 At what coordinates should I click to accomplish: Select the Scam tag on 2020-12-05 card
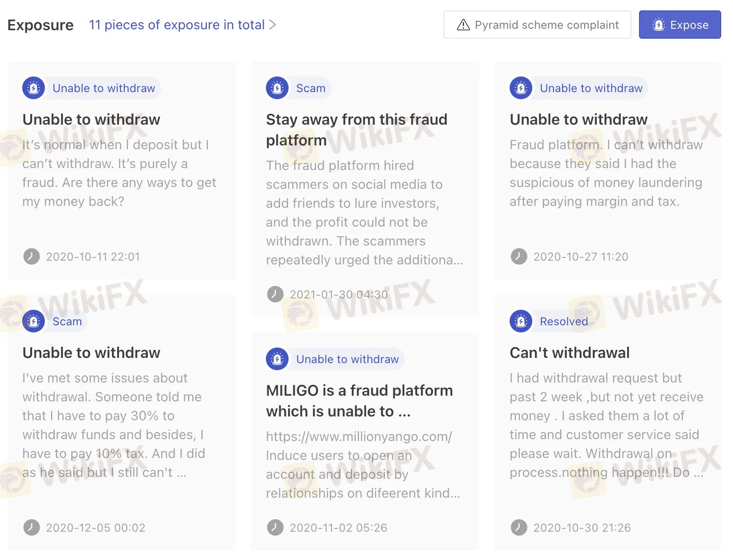(x=67, y=322)
